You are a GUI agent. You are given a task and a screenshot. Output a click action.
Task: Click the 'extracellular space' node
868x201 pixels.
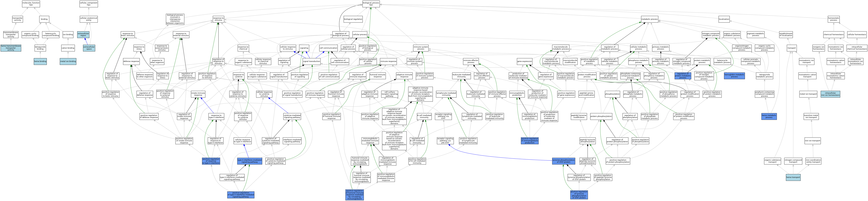89,48
